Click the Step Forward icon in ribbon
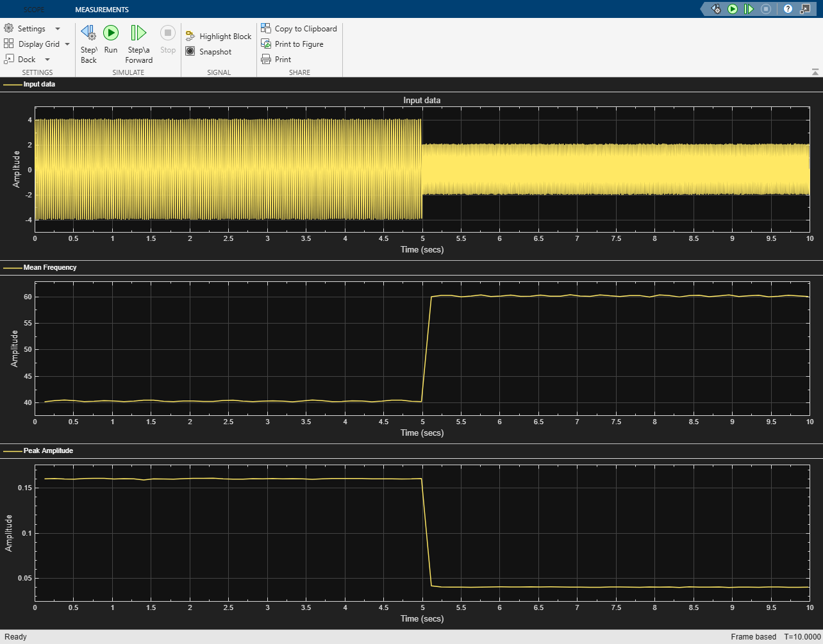823x644 pixels. [138, 33]
